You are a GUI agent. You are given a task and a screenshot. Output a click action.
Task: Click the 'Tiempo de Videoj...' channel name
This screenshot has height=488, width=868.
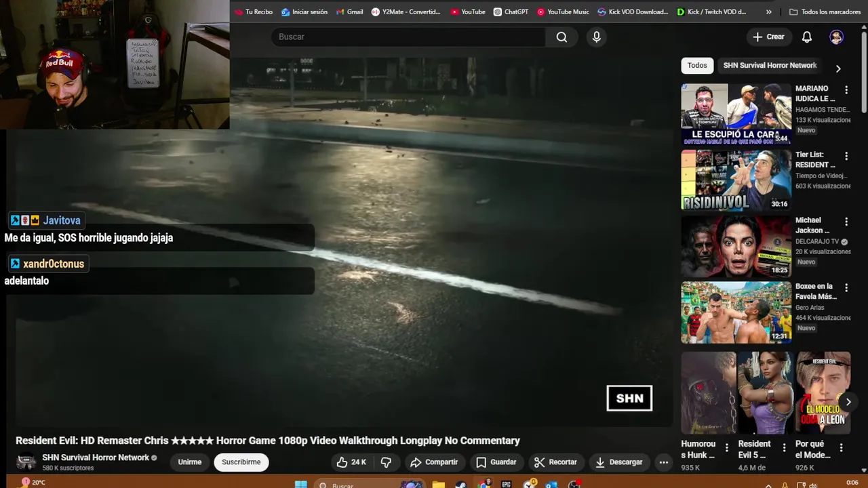click(821, 176)
